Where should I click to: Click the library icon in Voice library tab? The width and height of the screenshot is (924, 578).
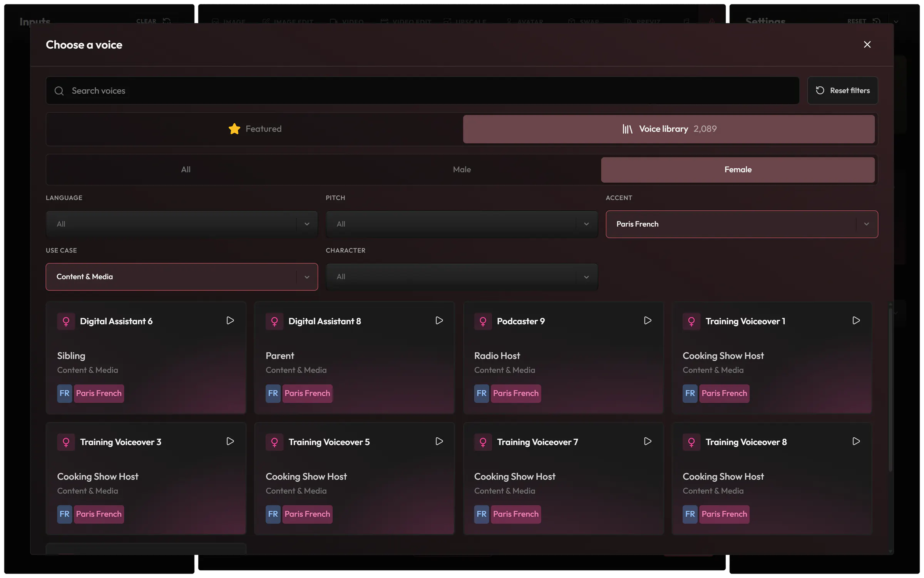(x=628, y=129)
